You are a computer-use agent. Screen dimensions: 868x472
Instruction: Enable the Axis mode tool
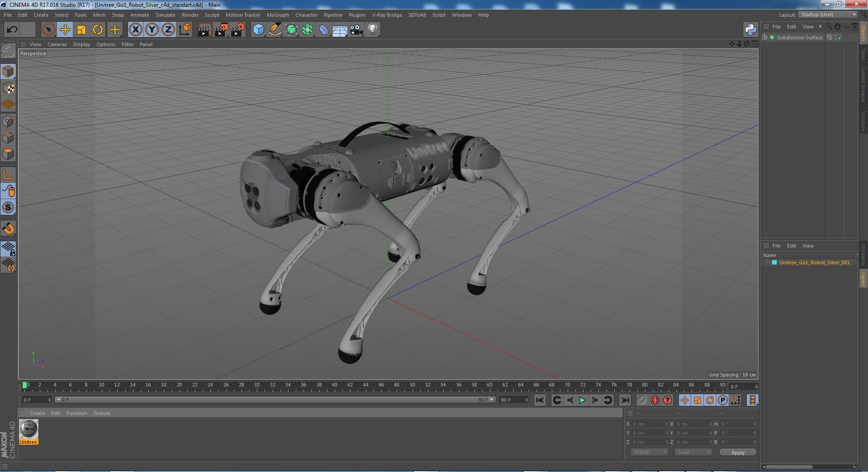(x=8, y=174)
